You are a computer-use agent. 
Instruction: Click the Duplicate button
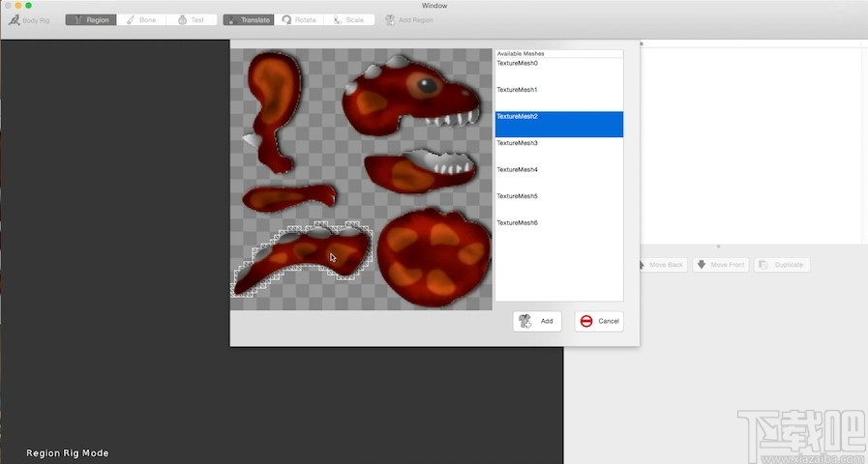782,265
